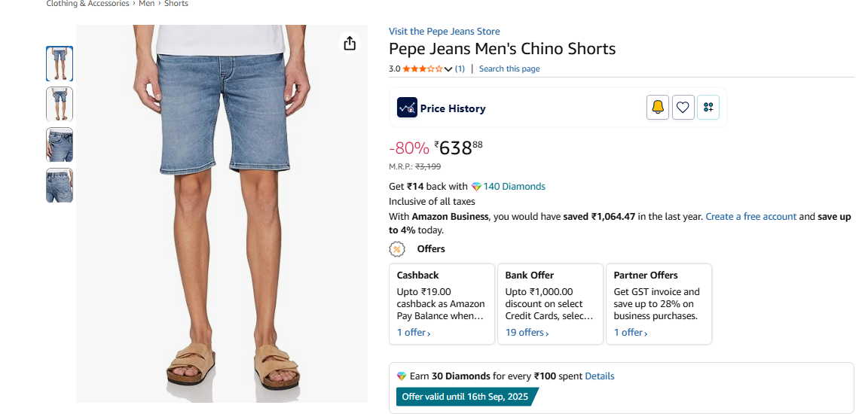
Task: Click the add-more grid plus icon
Action: 708,108
